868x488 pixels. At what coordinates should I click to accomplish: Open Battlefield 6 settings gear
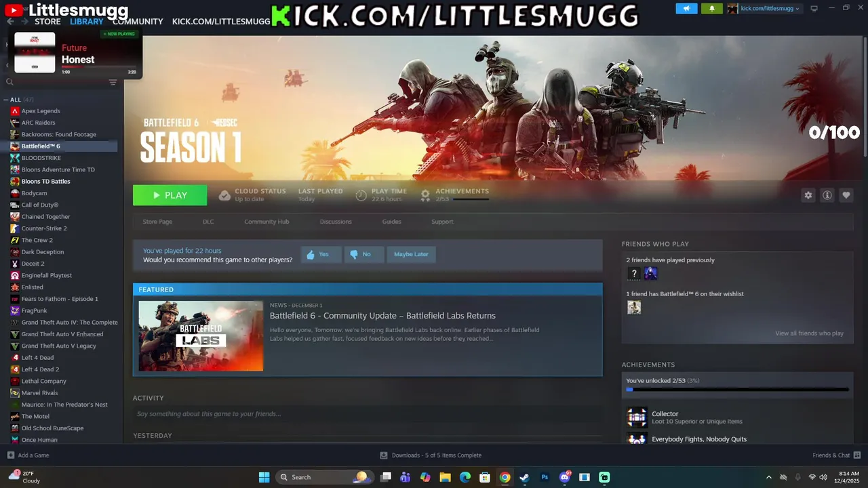(x=808, y=195)
